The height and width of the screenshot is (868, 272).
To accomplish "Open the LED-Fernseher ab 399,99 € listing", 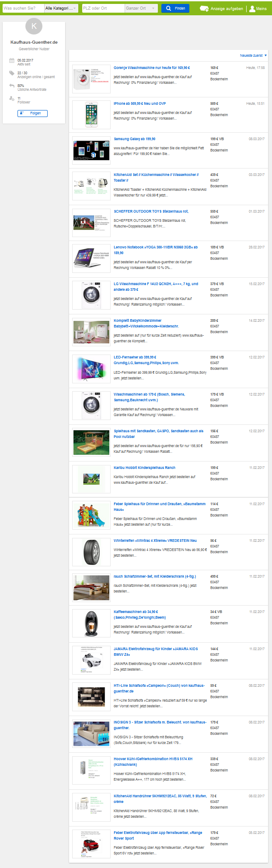I will point(146,360).
